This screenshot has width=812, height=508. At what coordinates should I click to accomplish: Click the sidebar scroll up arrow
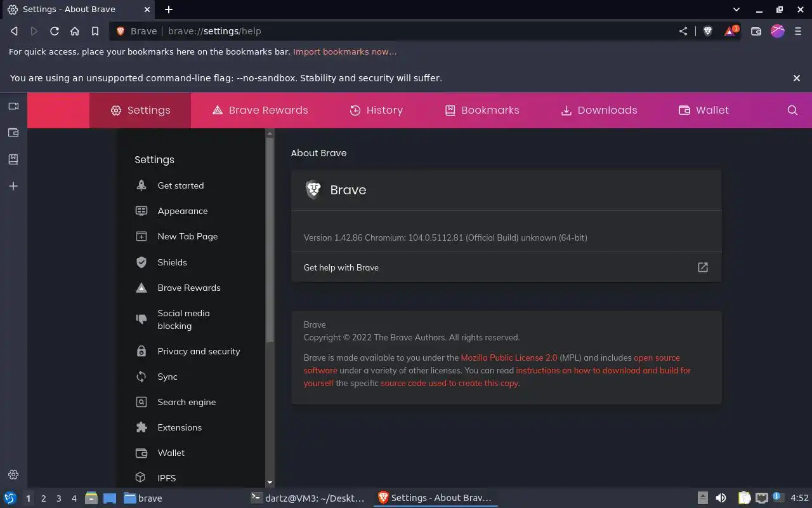click(270, 133)
